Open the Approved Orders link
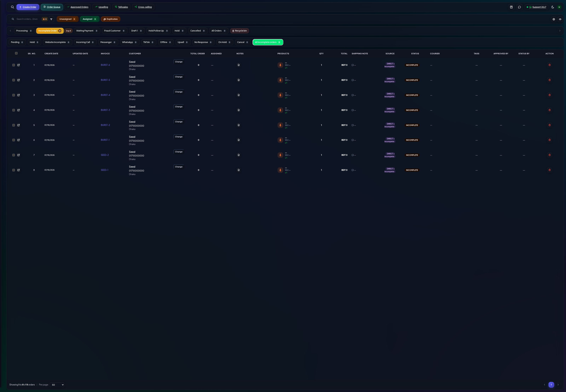Image resolution: width=566 pixels, height=392 pixels. click(x=78, y=7)
